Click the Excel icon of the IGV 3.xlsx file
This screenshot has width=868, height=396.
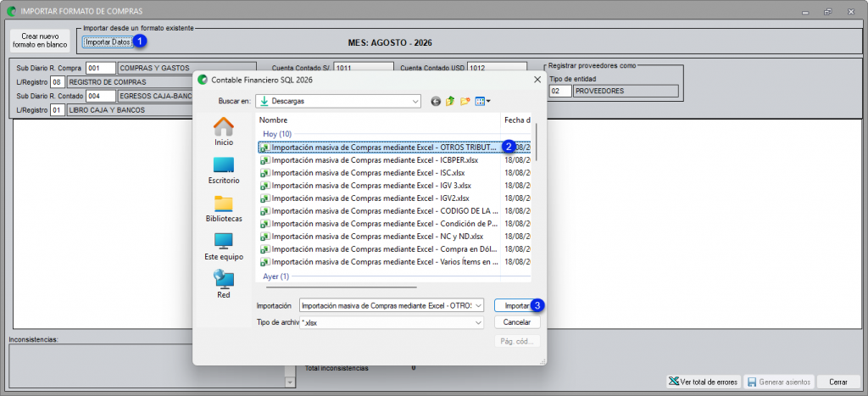(265, 186)
